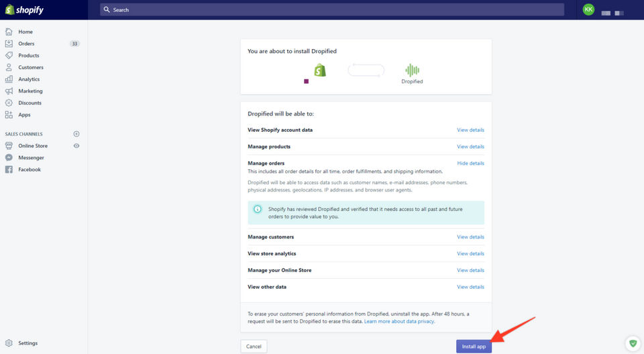
Task: Click the Install app button
Action: pyautogui.click(x=474, y=347)
